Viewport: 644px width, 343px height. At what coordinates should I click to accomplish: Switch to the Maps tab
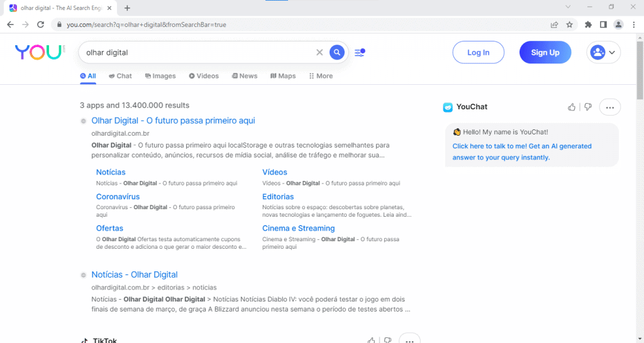tap(283, 76)
